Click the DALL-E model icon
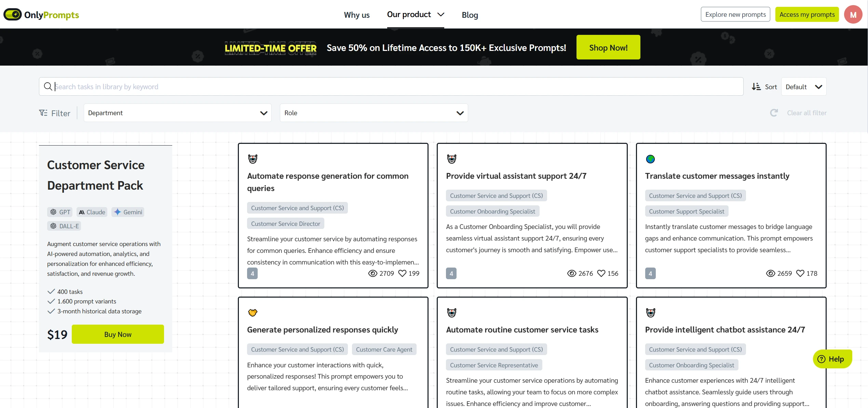868x408 pixels. coord(54,226)
